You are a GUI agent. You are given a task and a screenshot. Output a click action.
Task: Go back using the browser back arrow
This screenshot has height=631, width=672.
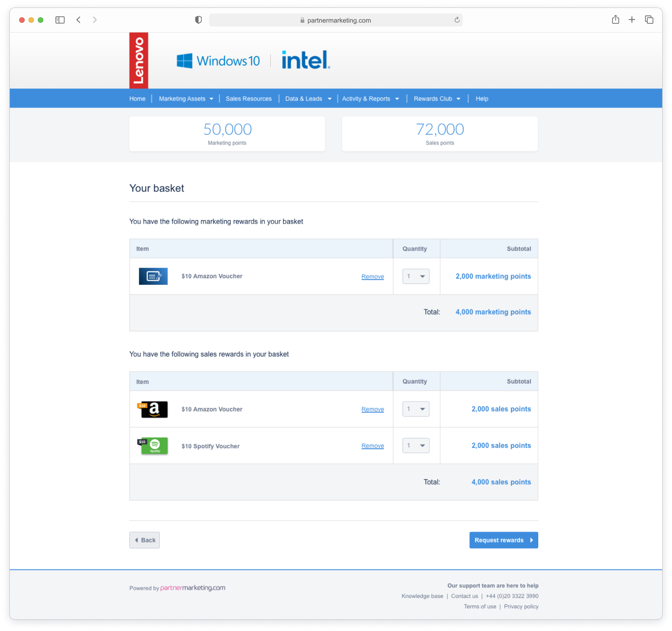pyautogui.click(x=79, y=20)
